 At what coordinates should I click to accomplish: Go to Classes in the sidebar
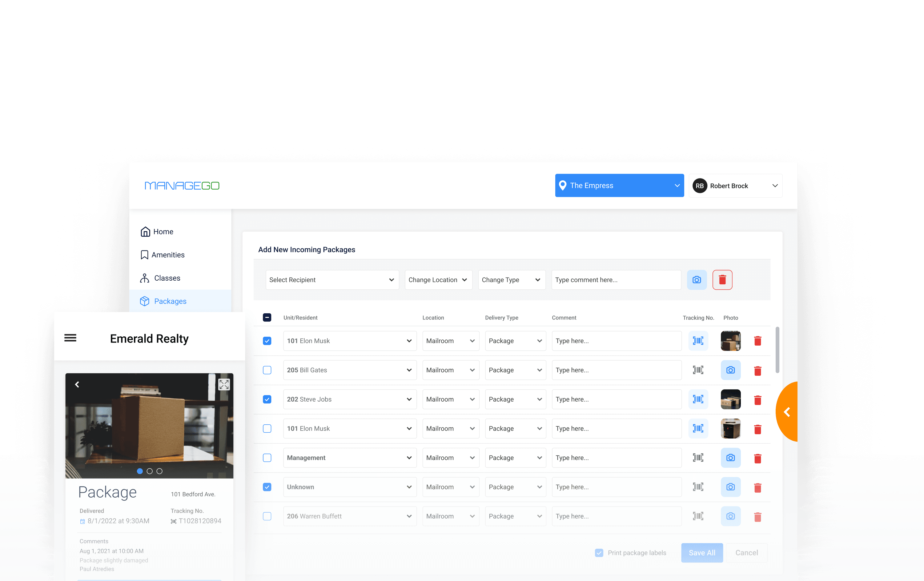click(167, 278)
